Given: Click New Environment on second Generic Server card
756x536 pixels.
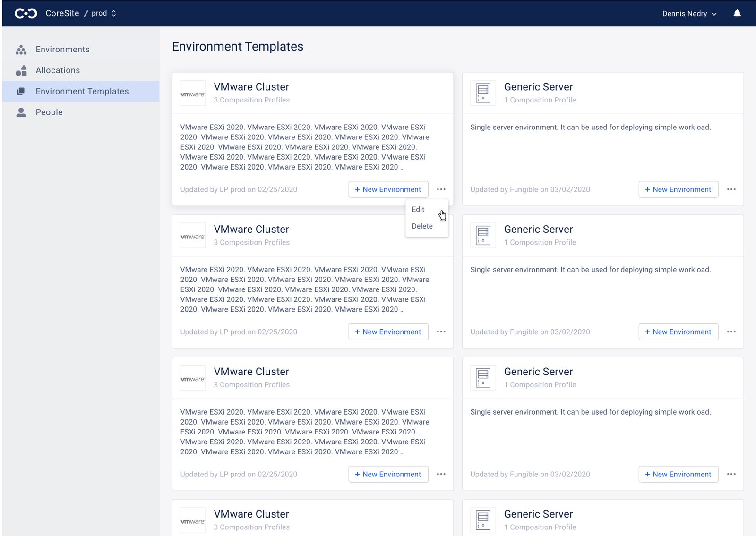Looking at the screenshot, I should pos(678,332).
